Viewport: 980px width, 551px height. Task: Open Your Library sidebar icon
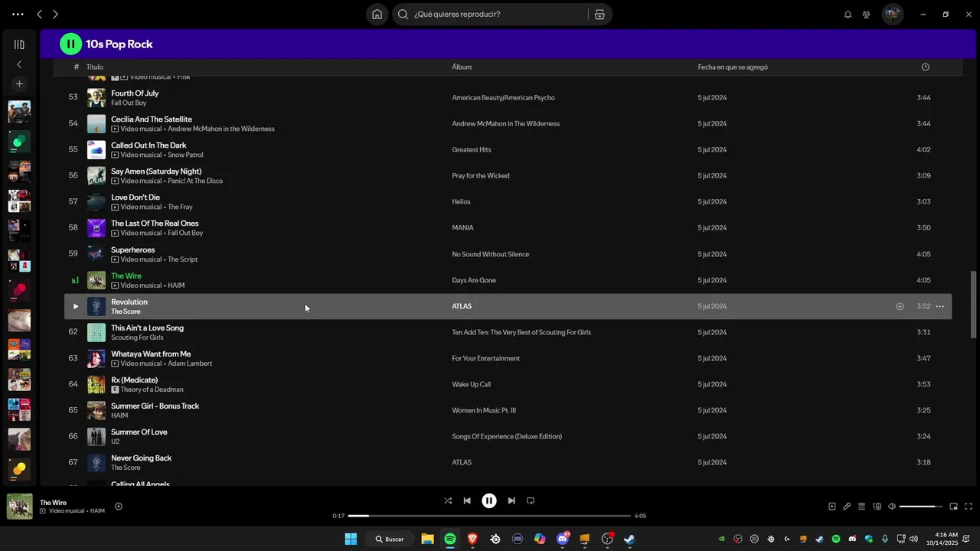coord(19,44)
